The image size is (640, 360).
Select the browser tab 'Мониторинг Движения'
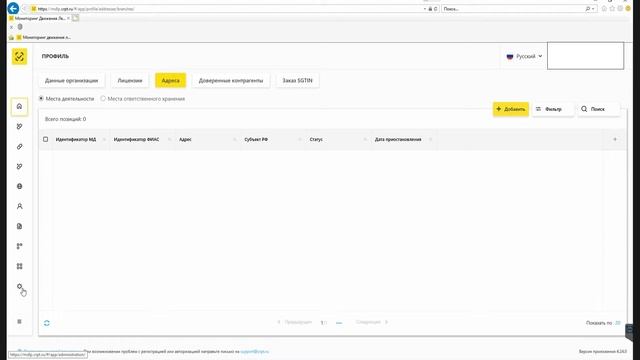click(x=39, y=18)
